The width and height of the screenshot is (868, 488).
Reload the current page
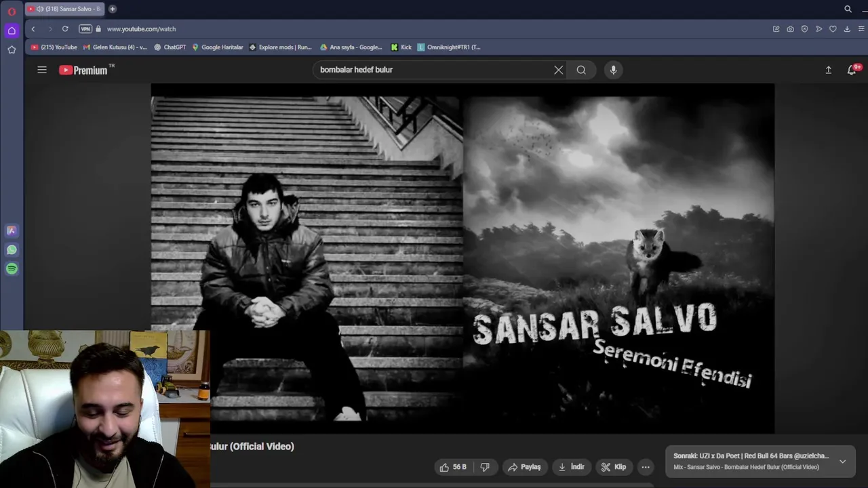coord(65,29)
